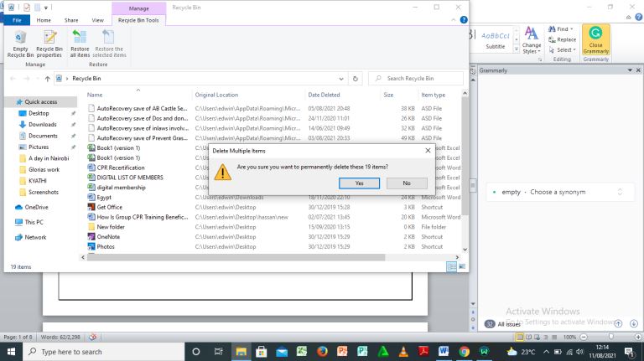
Task: Refresh the Recycle Bin address bar
Action: coord(356,79)
